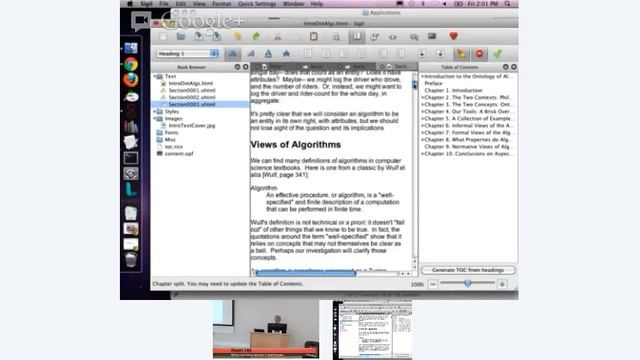Image resolution: width=640 pixels, height=360 pixels.
Task: Expand Chapter 4 in Table of Contents
Action: coord(422,111)
